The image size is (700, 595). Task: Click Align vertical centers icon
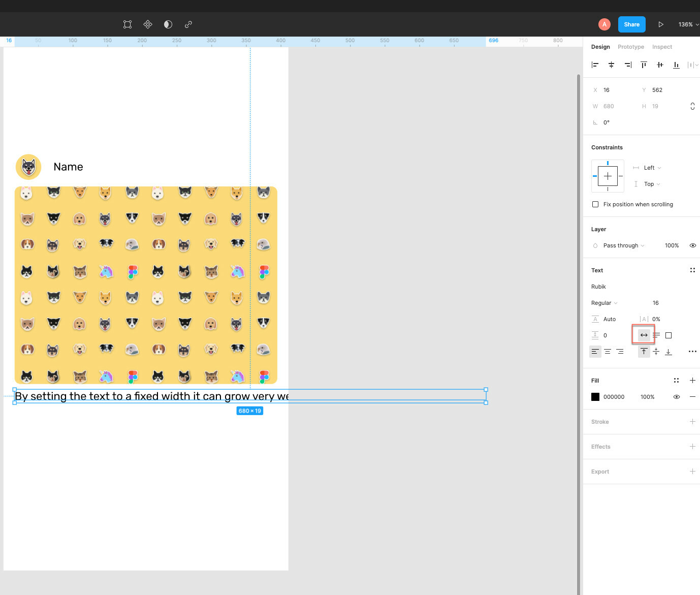(660, 65)
